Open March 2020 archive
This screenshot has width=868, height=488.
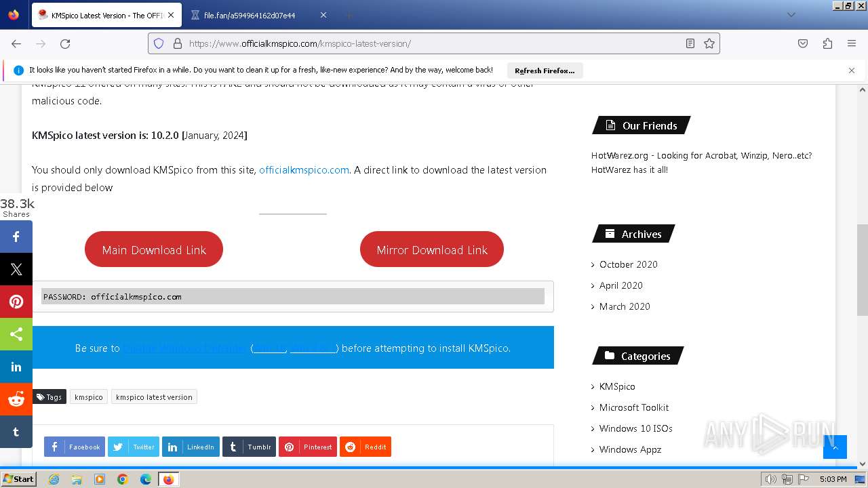(625, 306)
